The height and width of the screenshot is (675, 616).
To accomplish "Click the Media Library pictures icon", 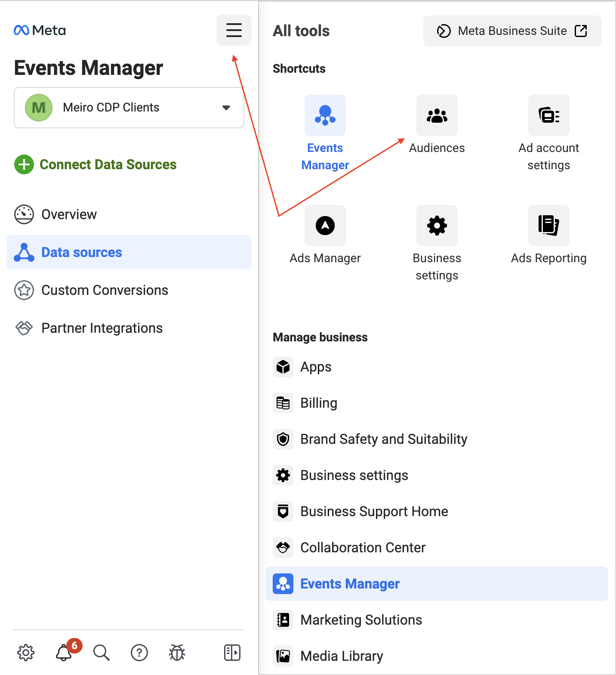I will 283,656.
